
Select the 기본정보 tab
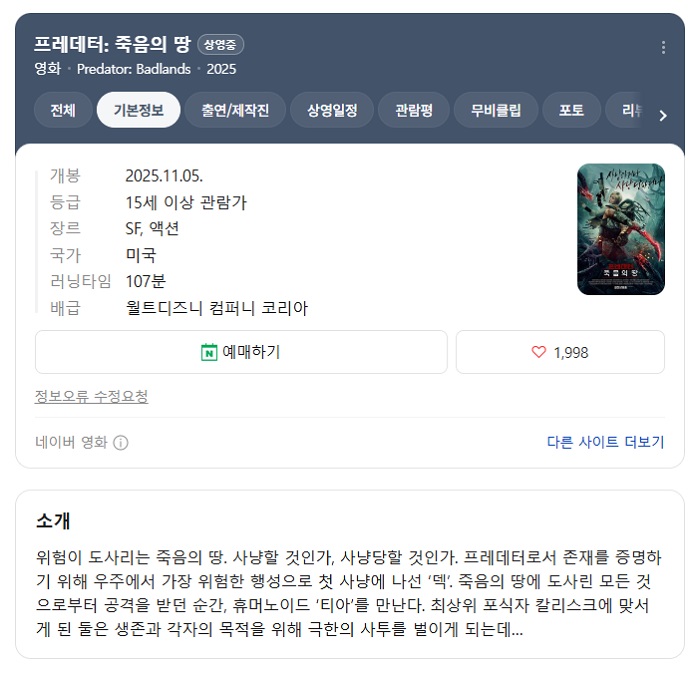(138, 110)
